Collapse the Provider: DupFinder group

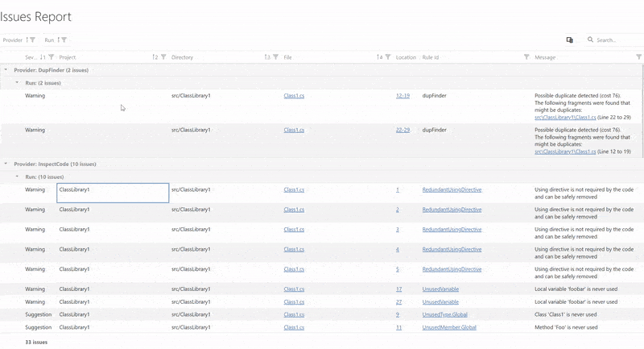pyautogui.click(x=6, y=70)
